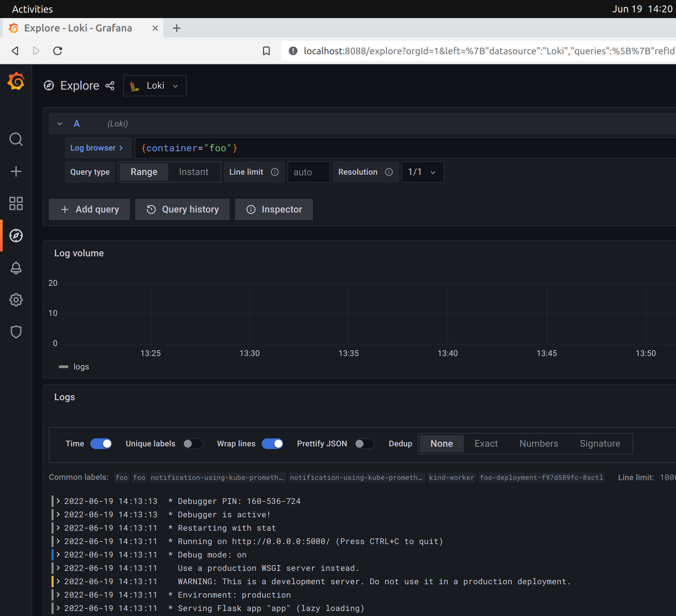Open the Dashboards grid icon in sidebar
676x616 pixels.
16,203
